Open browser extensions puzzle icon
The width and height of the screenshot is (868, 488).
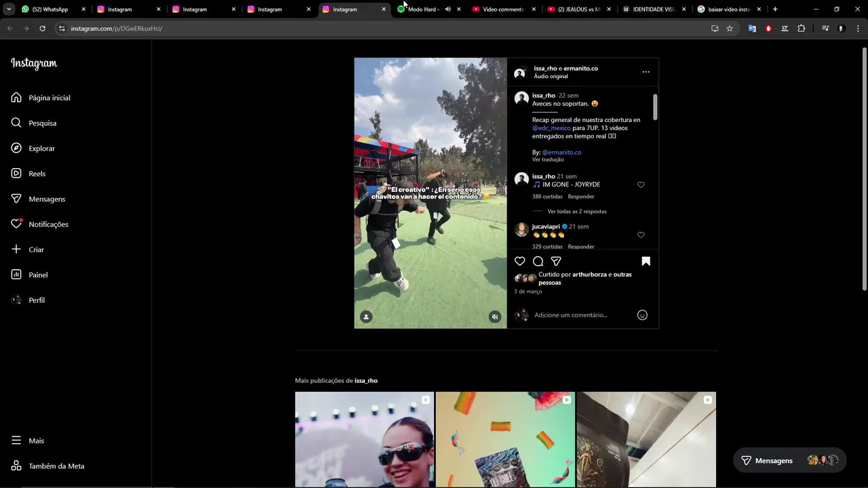coord(802,28)
